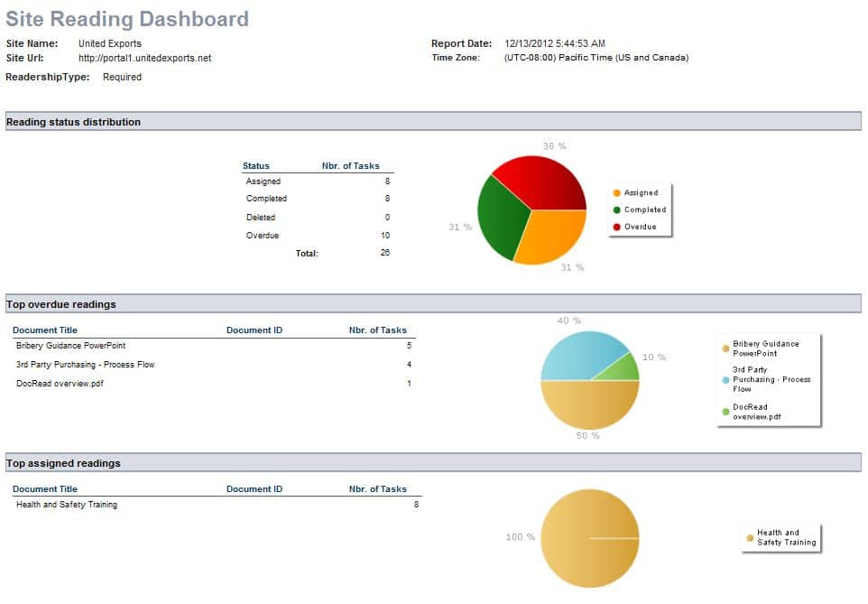Click Document Title header under Top overdue readings

tap(45, 330)
